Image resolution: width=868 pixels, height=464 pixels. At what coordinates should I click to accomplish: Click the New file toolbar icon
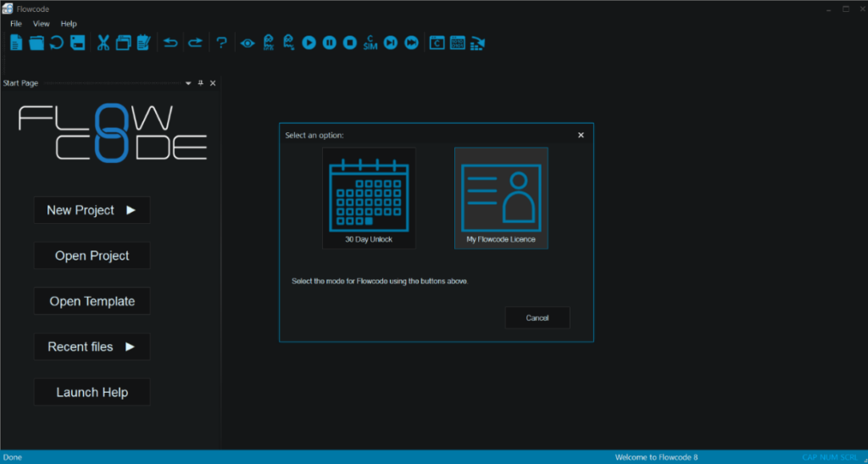click(16, 42)
